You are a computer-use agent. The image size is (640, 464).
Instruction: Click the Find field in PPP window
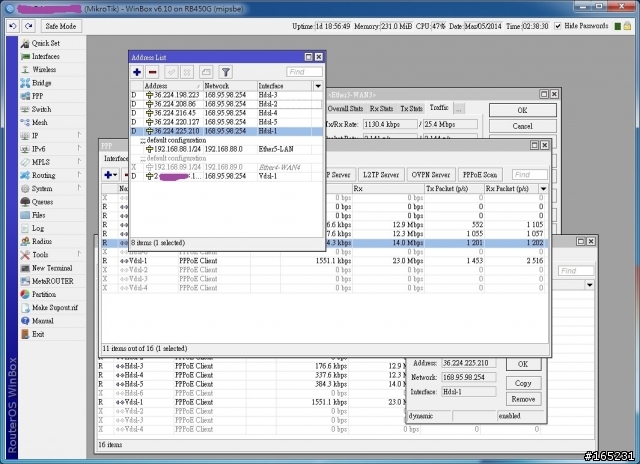[x=529, y=175]
